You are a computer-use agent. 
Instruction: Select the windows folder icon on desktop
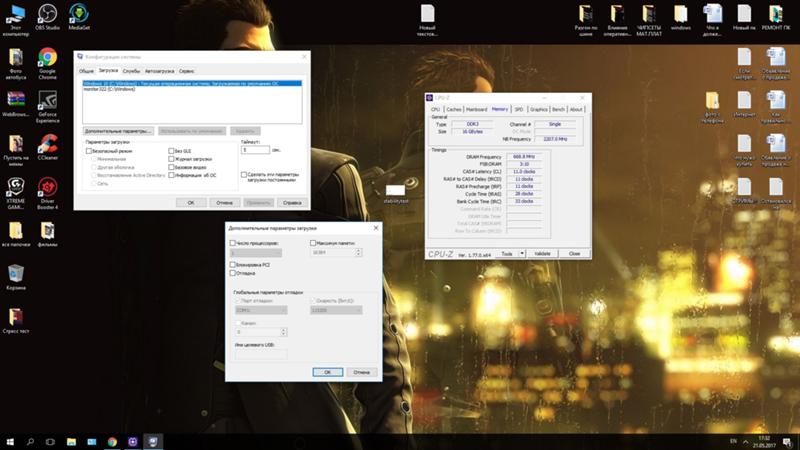point(681,17)
